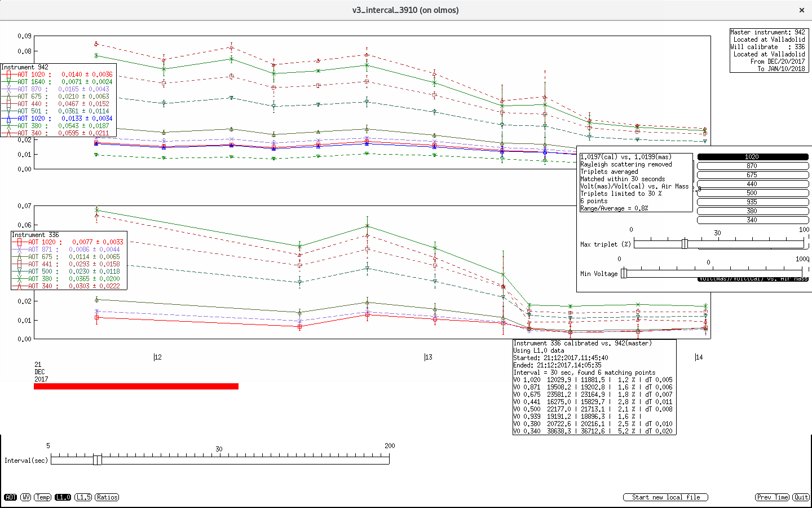The width and height of the screenshot is (812, 508).
Task: Click the V0 1.020 calibration row
Action: 593,380
